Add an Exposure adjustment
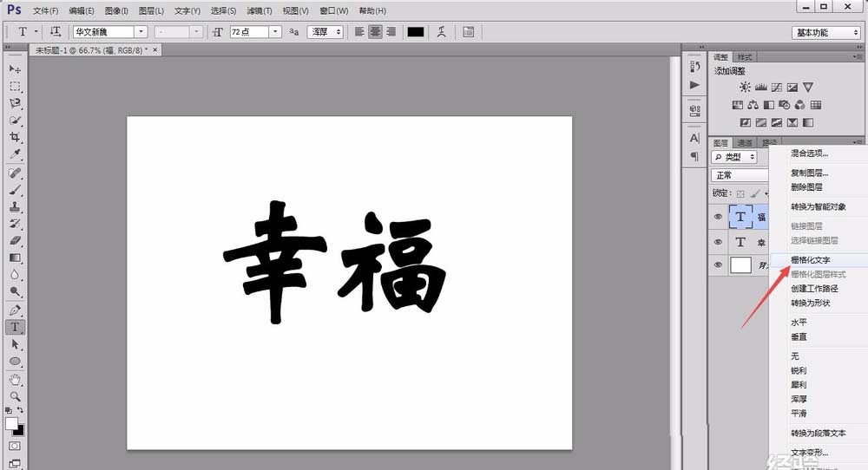Screen dimensions: 868x470 pyautogui.click(x=792, y=87)
